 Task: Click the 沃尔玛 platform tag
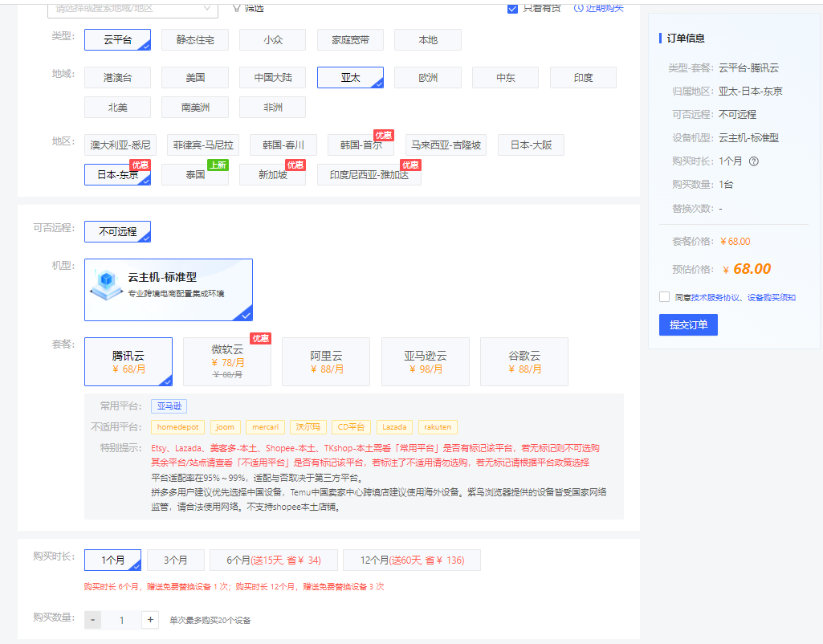coord(308,427)
